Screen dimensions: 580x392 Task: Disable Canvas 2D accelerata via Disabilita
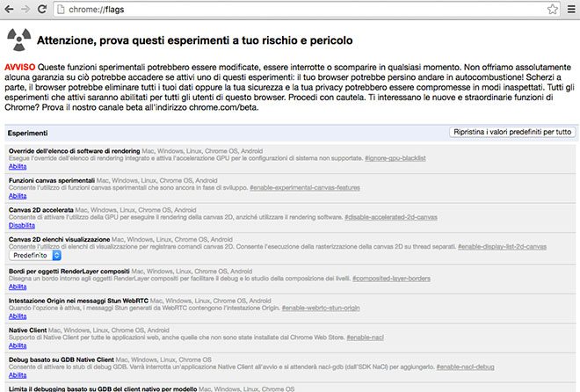(x=21, y=225)
